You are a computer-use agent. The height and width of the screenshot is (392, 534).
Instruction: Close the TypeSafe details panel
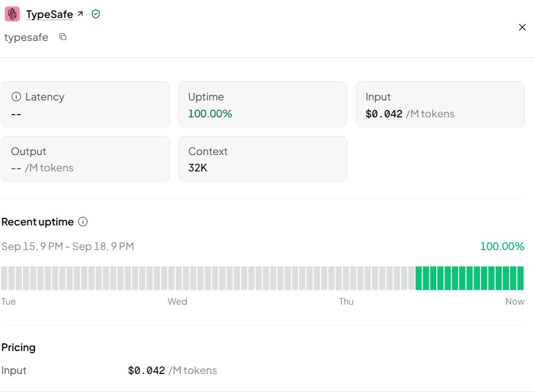[522, 27]
